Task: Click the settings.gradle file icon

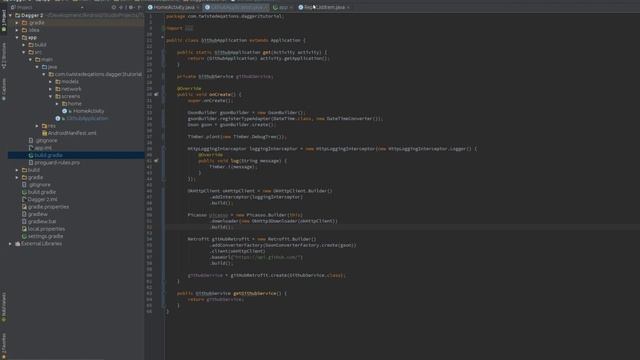Action: click(24, 236)
